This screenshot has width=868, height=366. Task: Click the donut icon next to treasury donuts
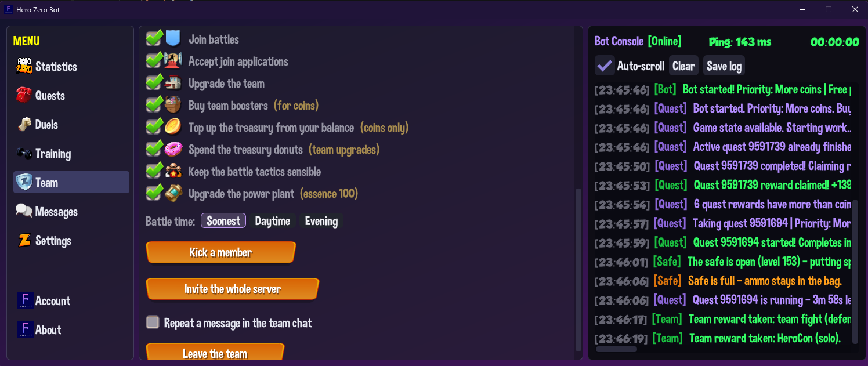pyautogui.click(x=173, y=149)
